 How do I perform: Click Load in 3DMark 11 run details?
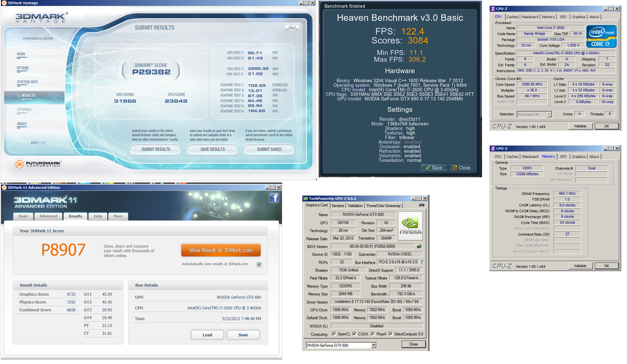click(x=207, y=335)
